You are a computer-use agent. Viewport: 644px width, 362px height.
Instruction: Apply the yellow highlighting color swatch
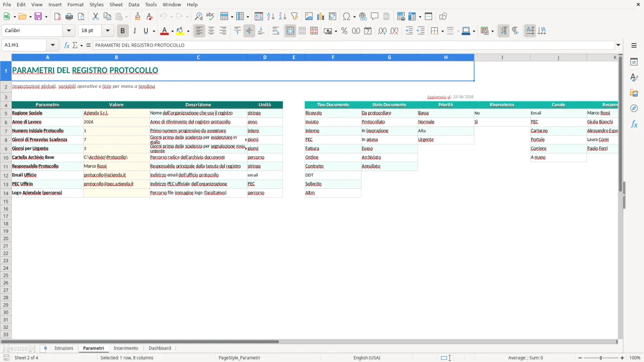pyautogui.click(x=180, y=31)
